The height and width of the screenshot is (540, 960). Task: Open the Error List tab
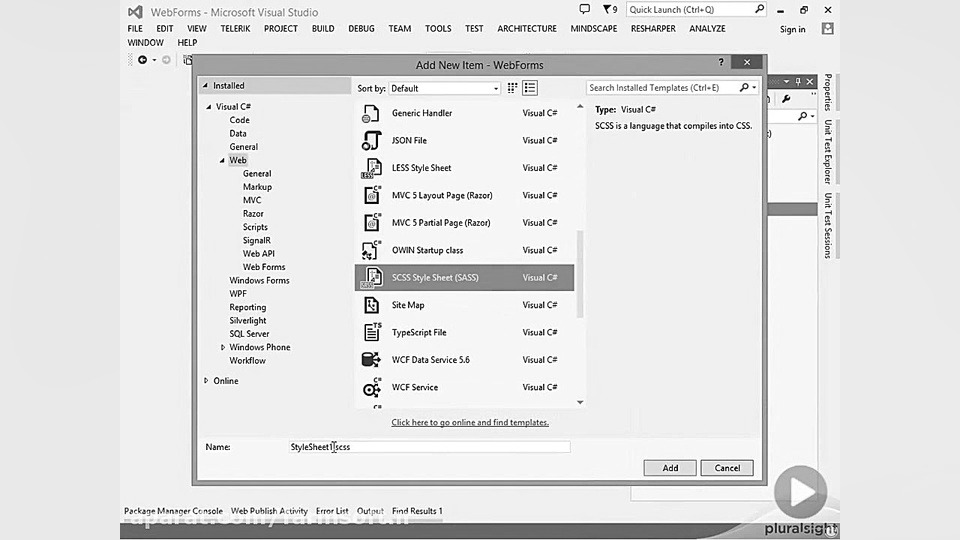(332, 511)
